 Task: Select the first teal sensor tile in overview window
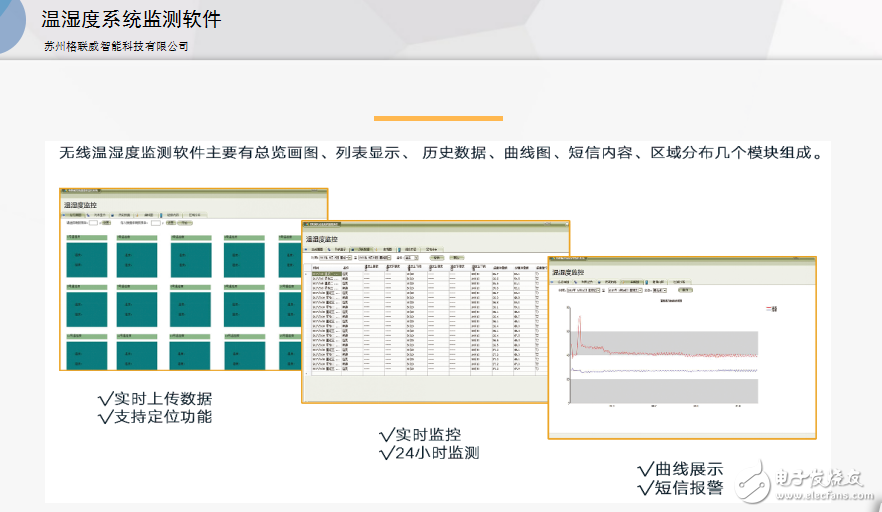(x=86, y=260)
